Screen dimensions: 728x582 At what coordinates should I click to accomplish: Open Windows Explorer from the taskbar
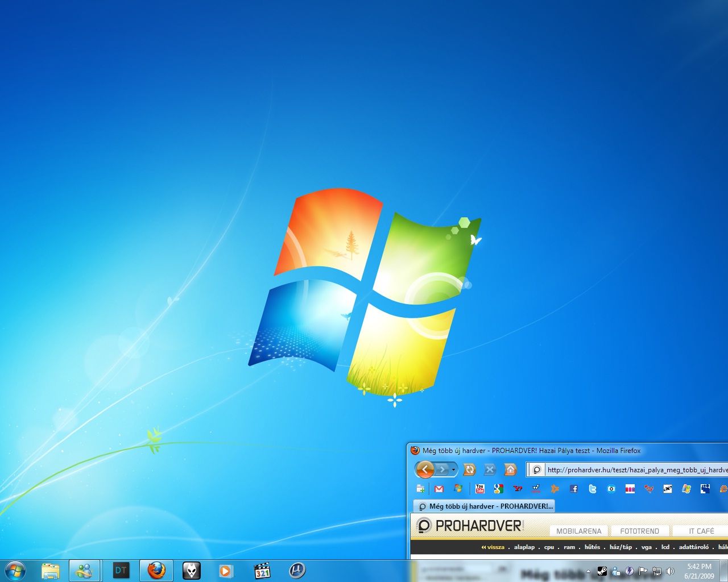pyautogui.click(x=51, y=571)
